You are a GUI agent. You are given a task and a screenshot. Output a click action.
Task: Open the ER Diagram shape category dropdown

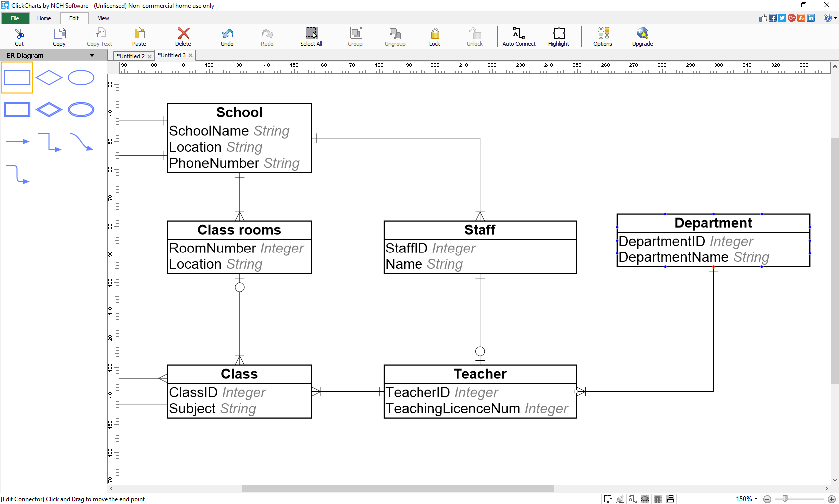point(92,55)
